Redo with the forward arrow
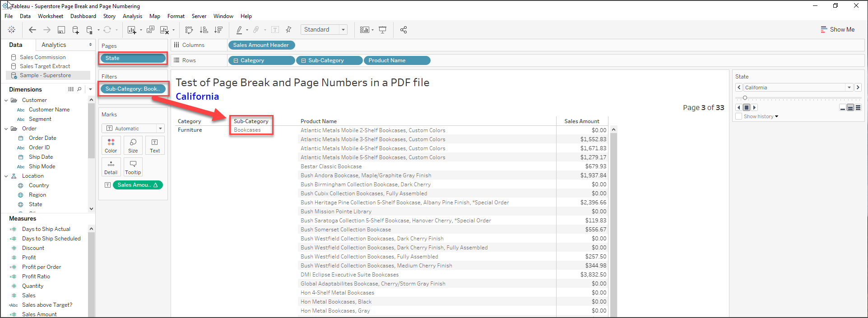 coord(46,30)
